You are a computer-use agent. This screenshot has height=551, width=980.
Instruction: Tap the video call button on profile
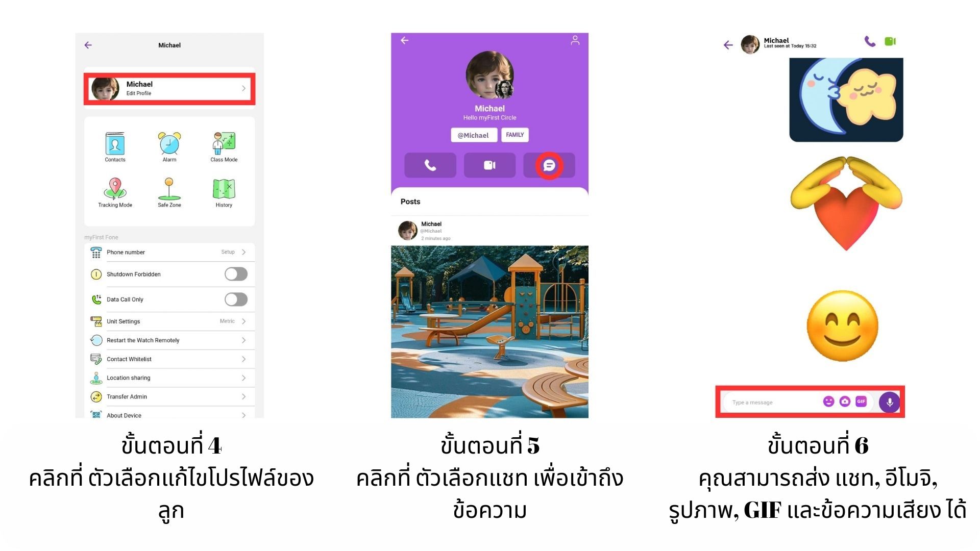489,165
